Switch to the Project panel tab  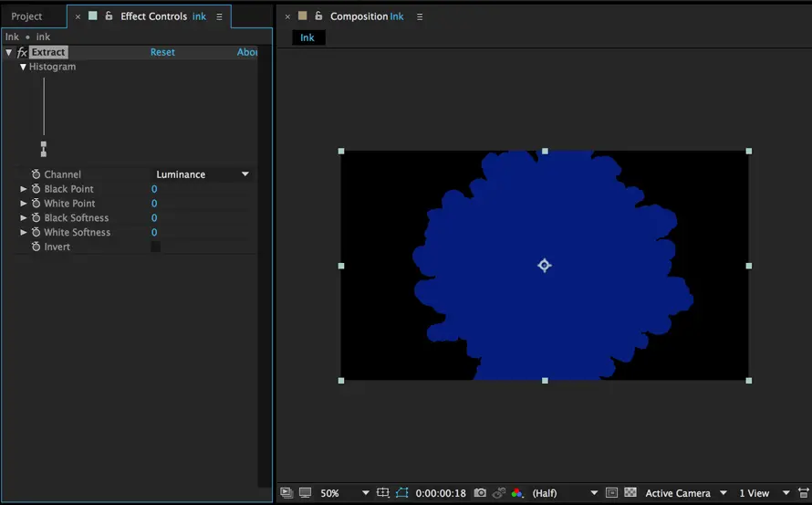click(x=26, y=16)
